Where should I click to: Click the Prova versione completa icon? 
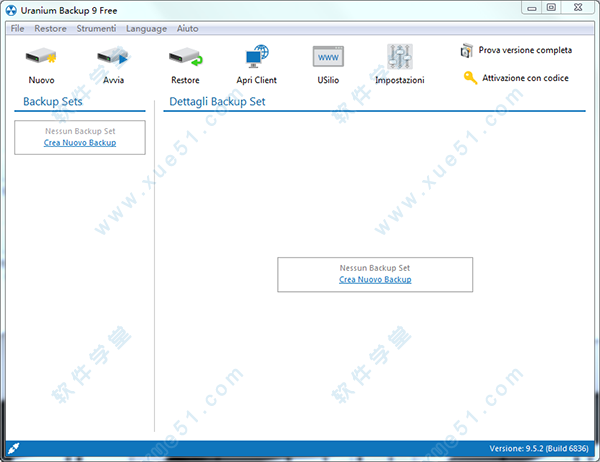pos(466,51)
